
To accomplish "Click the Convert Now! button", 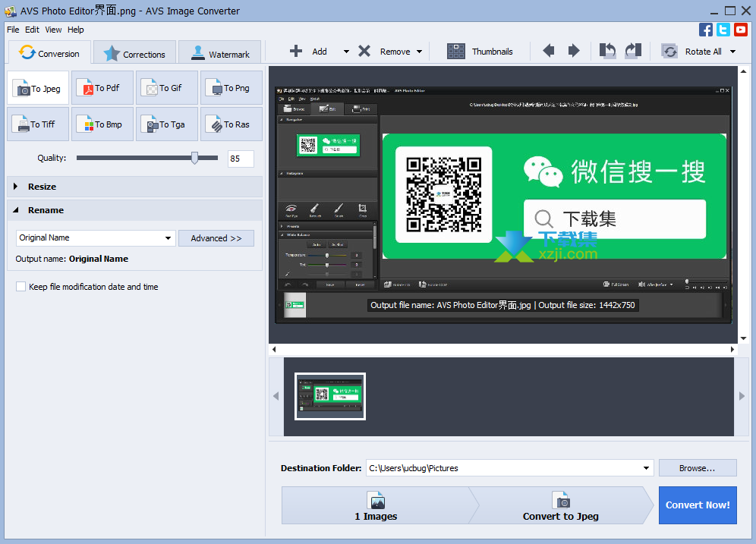I will point(698,505).
